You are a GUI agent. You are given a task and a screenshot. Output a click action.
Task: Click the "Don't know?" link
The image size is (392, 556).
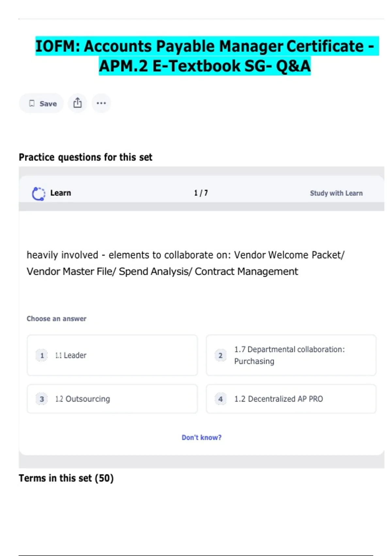coord(202,438)
